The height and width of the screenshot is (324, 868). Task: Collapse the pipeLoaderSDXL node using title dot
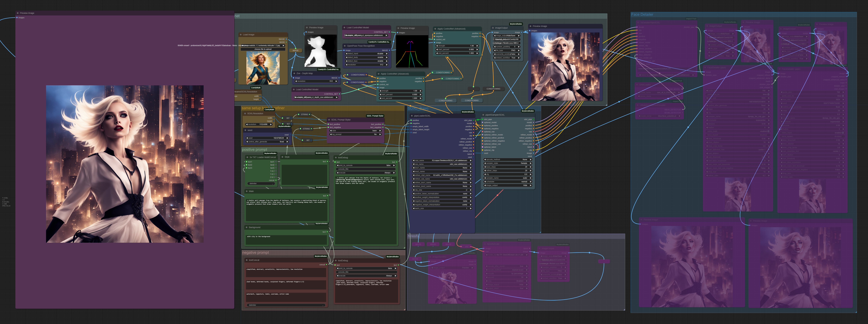point(412,116)
